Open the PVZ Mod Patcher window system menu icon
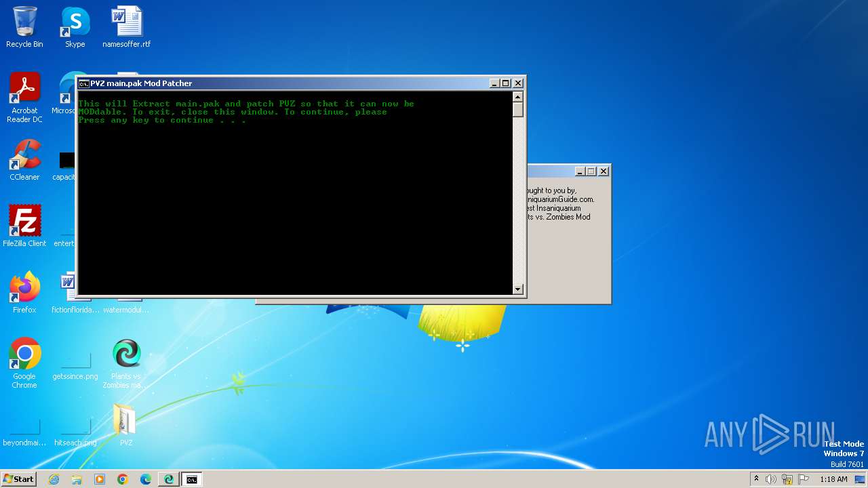Viewport: 868px width, 488px height. [x=84, y=83]
